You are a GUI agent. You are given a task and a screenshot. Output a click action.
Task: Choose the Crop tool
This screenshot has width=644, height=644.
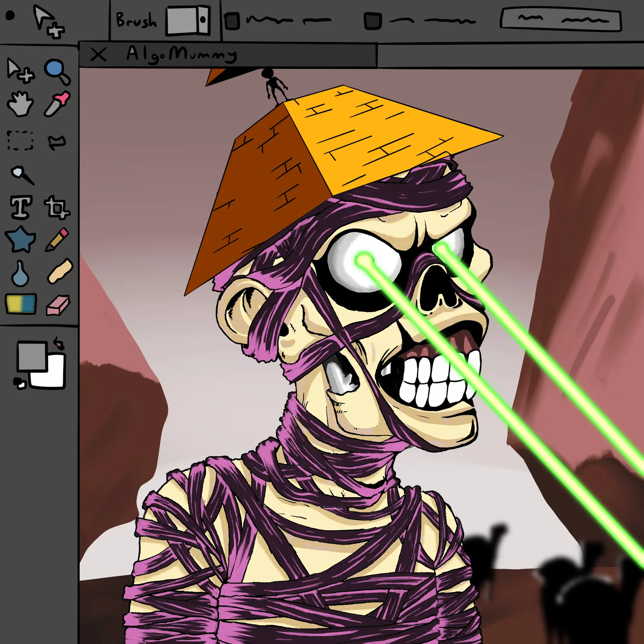pyautogui.click(x=57, y=207)
